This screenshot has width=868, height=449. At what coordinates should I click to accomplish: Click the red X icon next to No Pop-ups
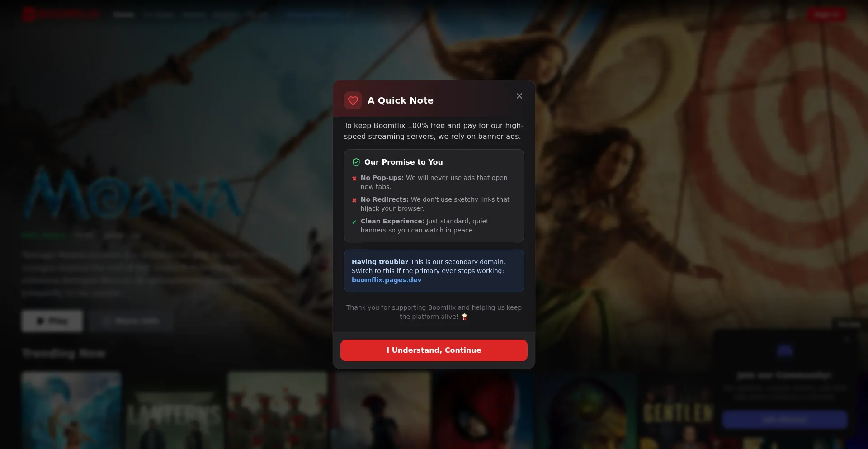pyautogui.click(x=354, y=179)
